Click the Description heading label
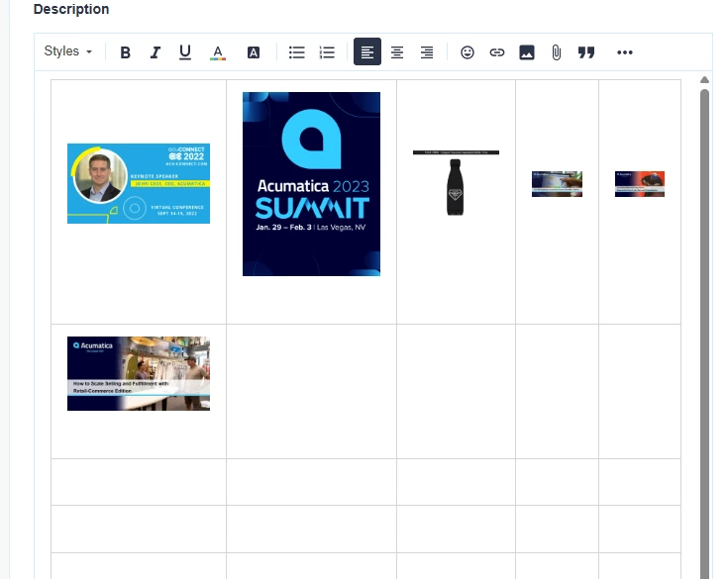 pos(71,9)
